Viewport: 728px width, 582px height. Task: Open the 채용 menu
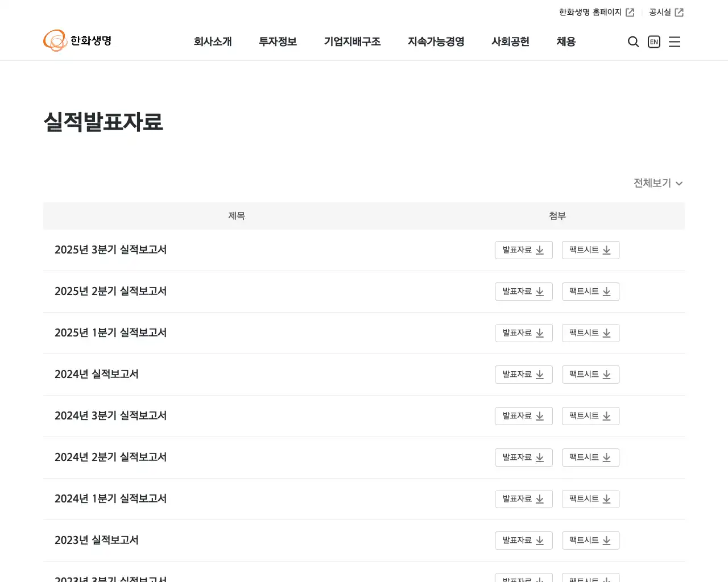coord(565,41)
